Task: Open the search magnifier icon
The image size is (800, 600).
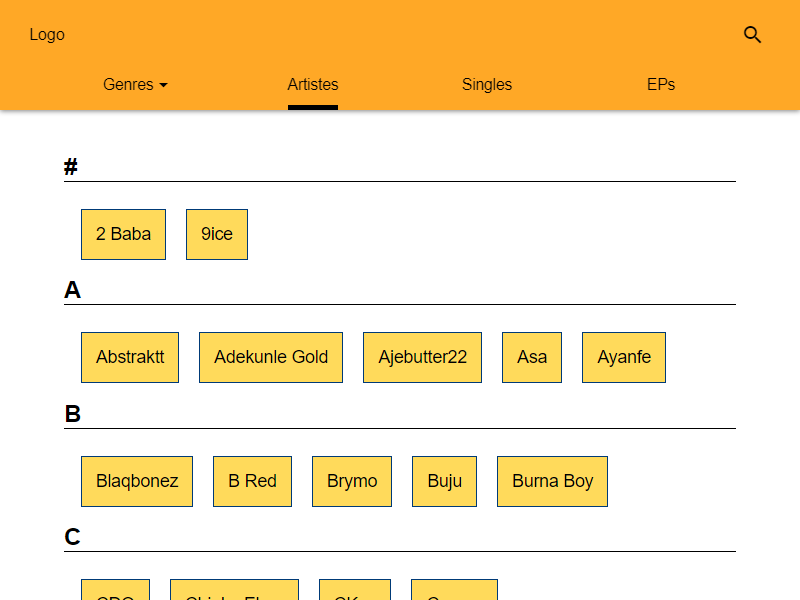Action: coord(752,35)
